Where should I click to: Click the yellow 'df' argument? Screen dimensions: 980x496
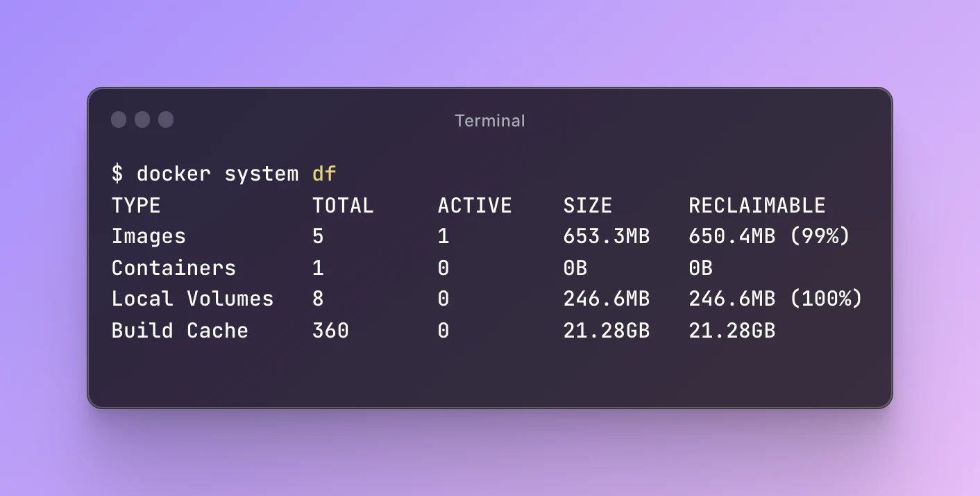coord(324,174)
